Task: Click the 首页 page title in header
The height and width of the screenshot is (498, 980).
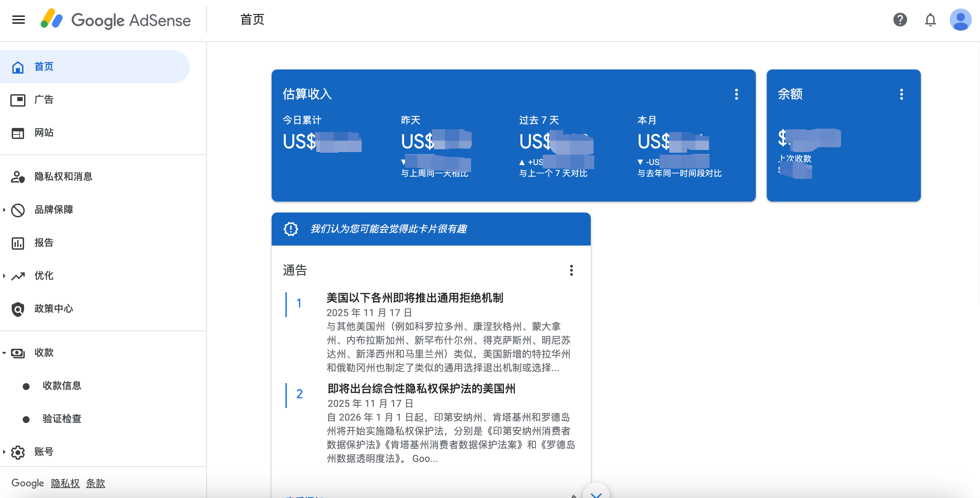Action: pos(252,20)
